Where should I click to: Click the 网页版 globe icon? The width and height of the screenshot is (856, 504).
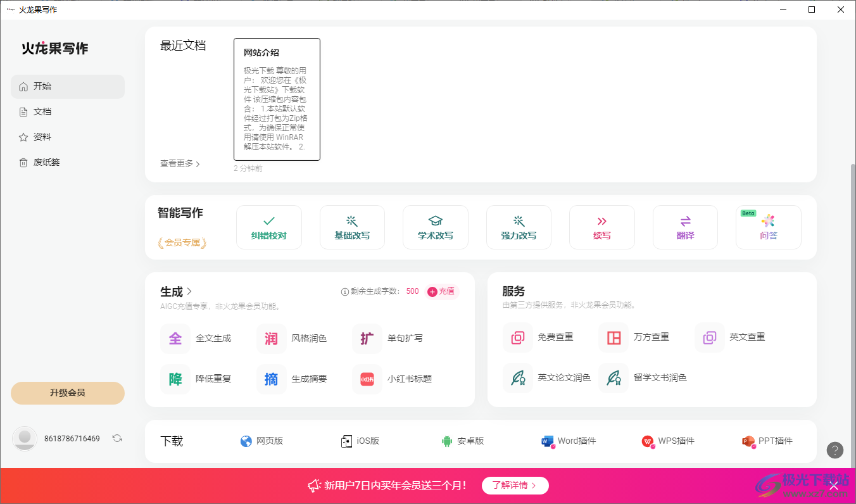point(246,441)
